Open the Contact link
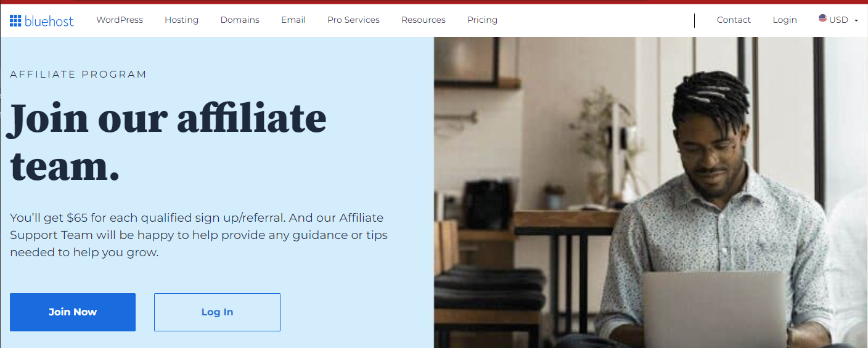This screenshot has height=348, width=868. (x=734, y=20)
